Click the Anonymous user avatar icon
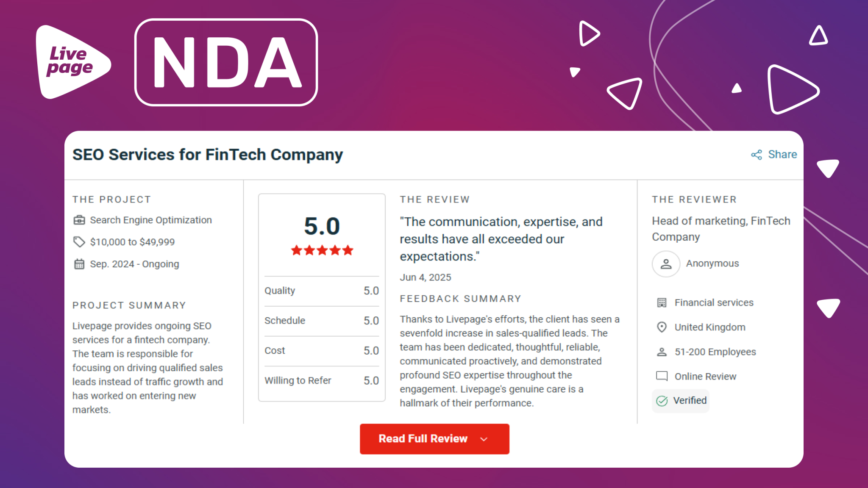 (x=666, y=264)
